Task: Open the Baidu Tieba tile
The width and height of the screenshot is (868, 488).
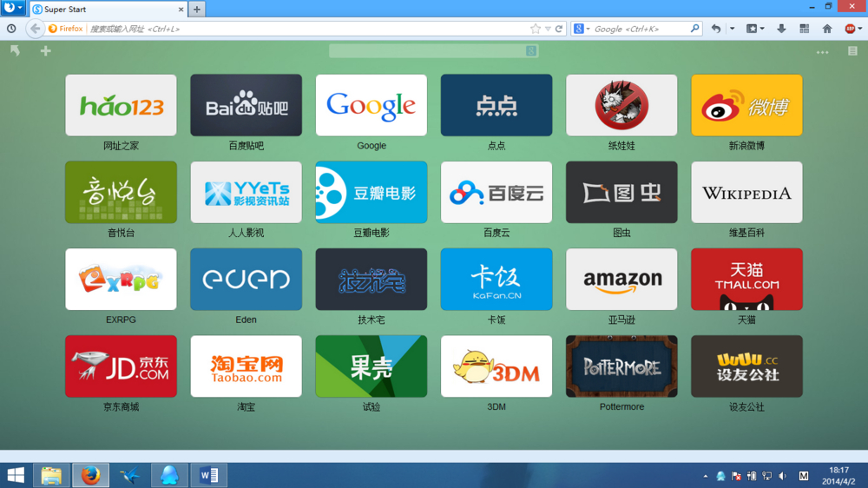Action: (246, 105)
